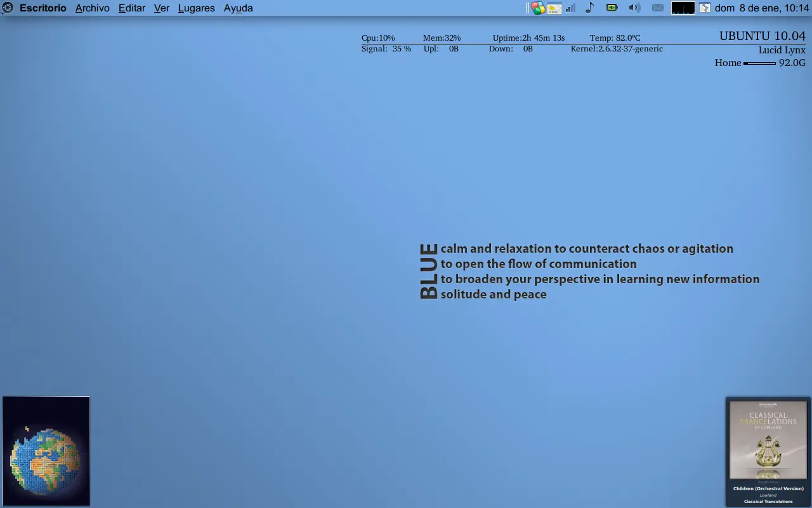Open the Lugares menu
This screenshot has height=508, width=812.
(x=197, y=8)
